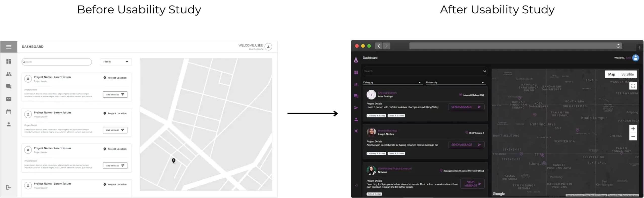Click Amy Santiago's profile photo
Viewport: 644px width, 198px height.
[371, 94]
